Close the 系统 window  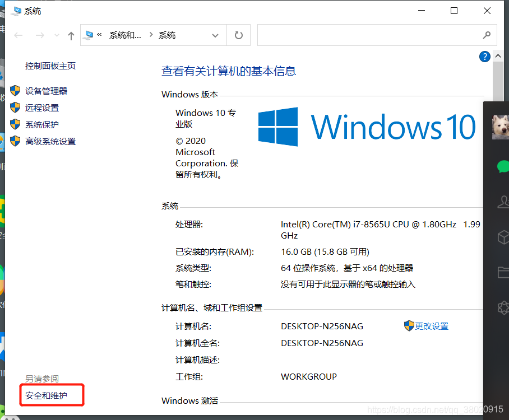(x=487, y=11)
